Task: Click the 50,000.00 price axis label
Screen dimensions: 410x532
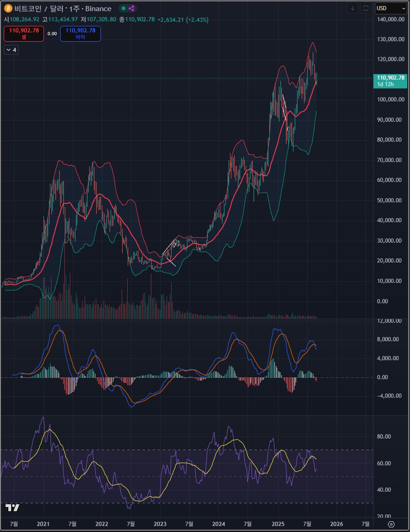Action: [389, 200]
